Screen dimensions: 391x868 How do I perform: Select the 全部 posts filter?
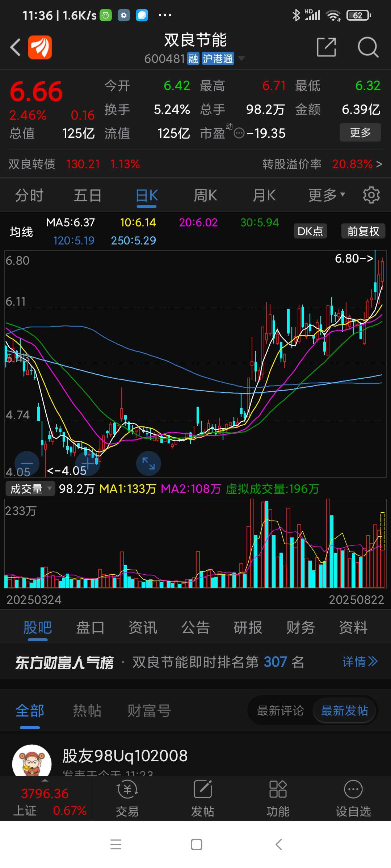tap(30, 711)
